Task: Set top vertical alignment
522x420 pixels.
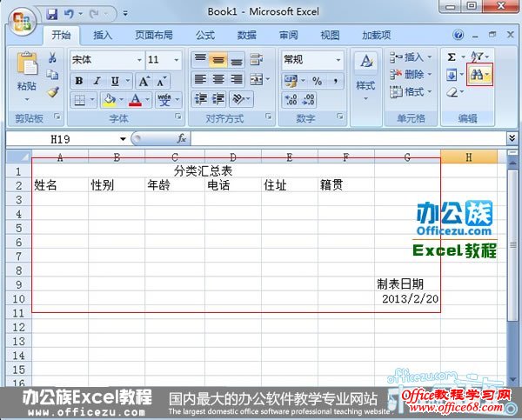Action: (200, 60)
